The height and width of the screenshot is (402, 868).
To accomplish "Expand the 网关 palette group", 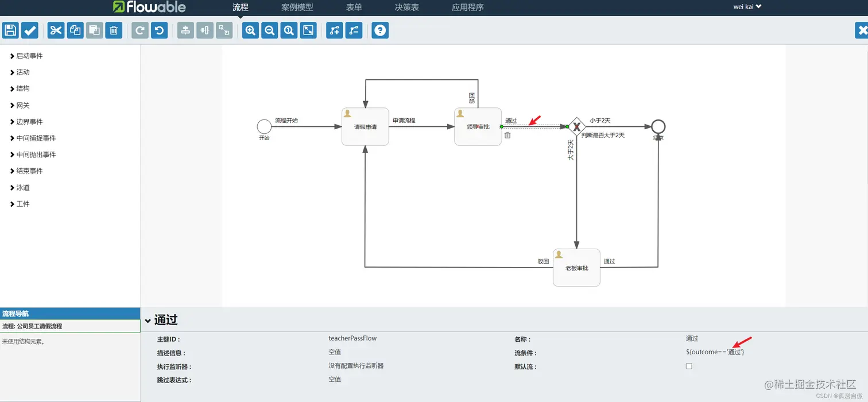I will 20,106.
